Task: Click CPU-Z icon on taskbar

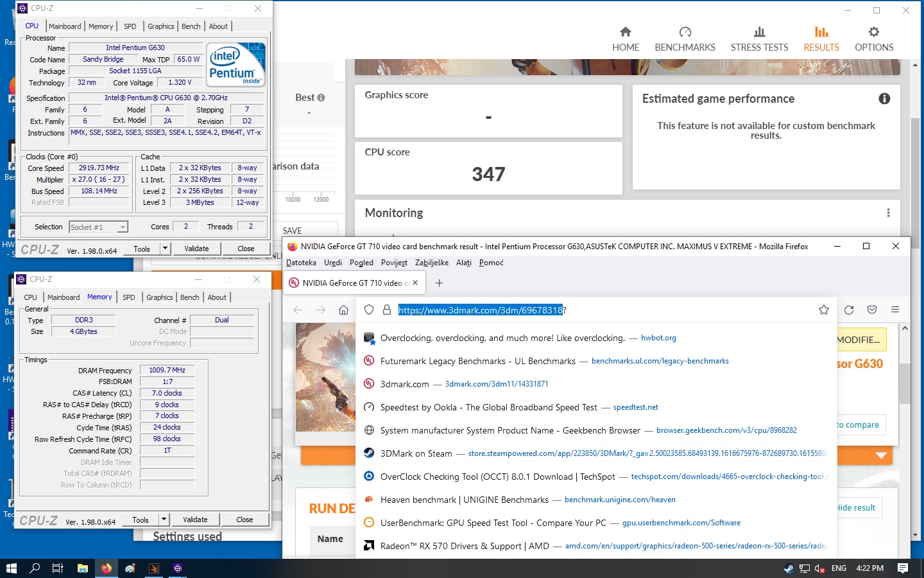Action: coord(178,568)
